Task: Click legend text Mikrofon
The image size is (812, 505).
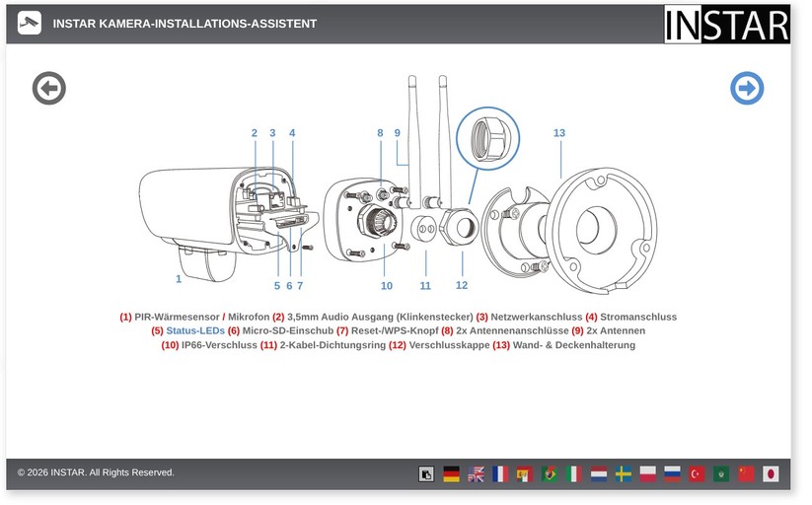Action: tap(249, 317)
